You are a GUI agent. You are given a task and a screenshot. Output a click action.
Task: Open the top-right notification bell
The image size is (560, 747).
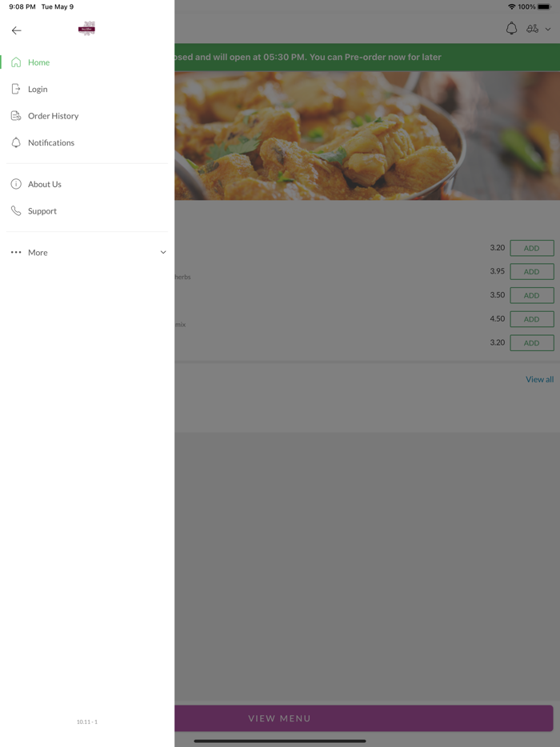tap(511, 29)
